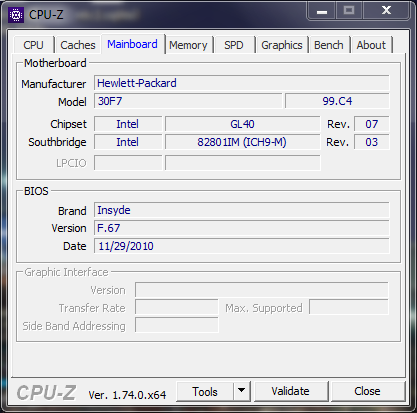This screenshot has width=417, height=413.
Task: Click the BIOS group heading
Action: 36,191
